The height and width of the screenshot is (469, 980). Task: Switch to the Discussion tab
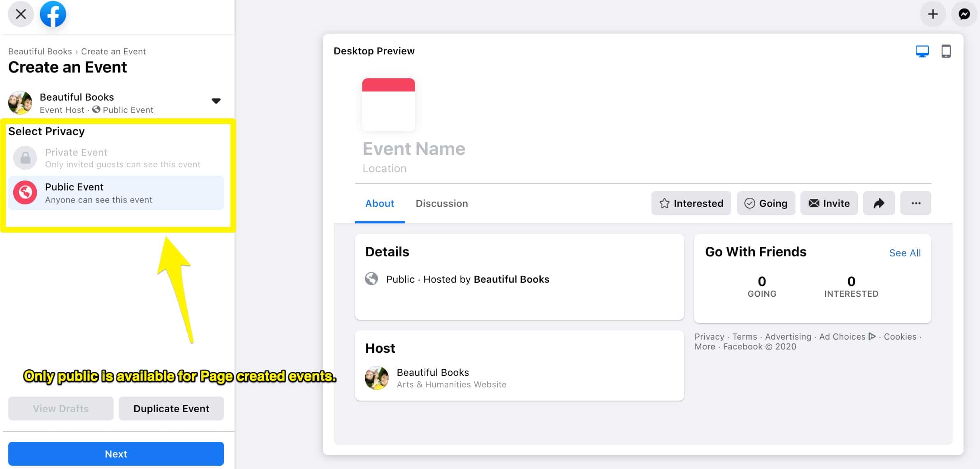441,204
